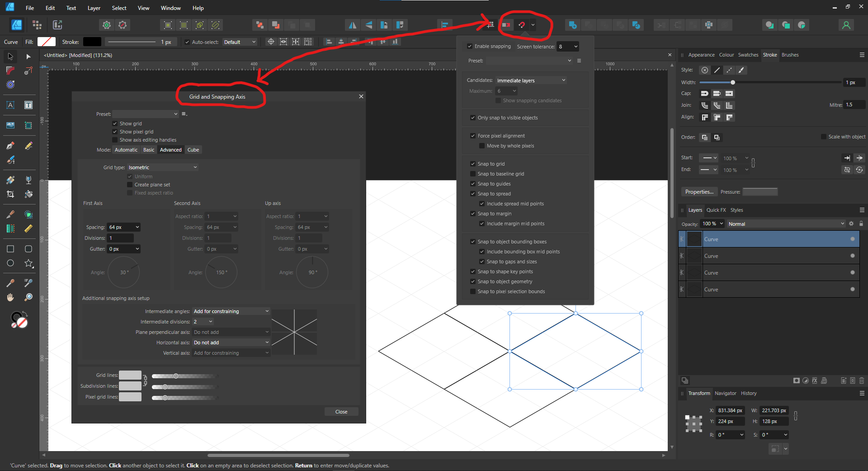Select the Artistic Text tool
Viewport: 868px width, 471px height.
[10, 105]
